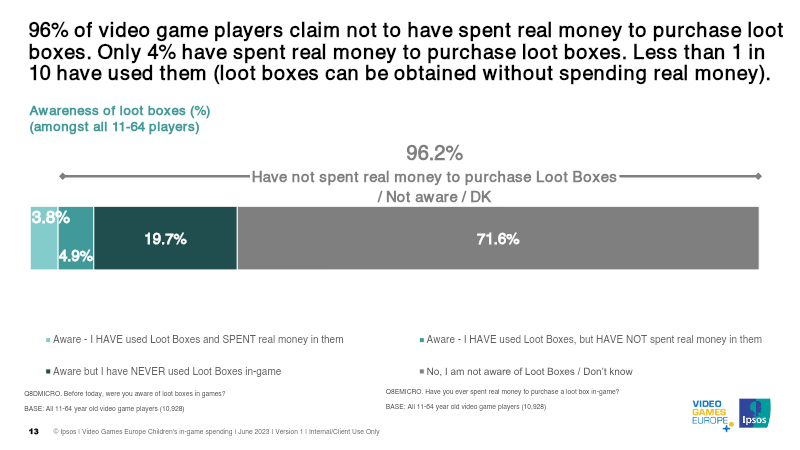This screenshot has width=800, height=450.
Task: Click the dark NEVER used Loot Boxes legend marker
Action: point(48,371)
